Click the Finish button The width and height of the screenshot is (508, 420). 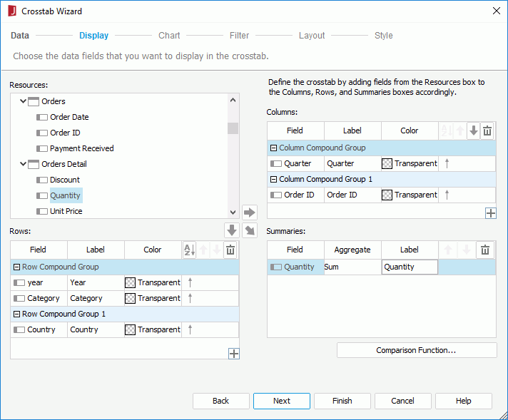(x=342, y=401)
